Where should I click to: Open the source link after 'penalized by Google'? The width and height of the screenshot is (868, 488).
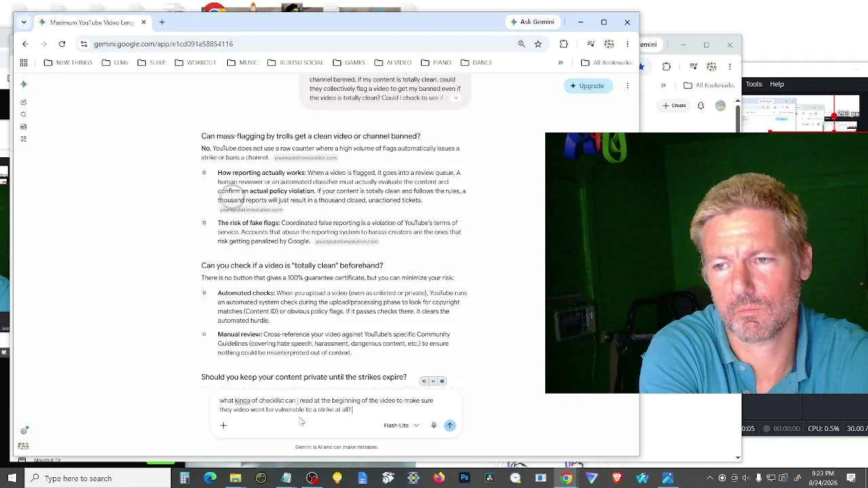(347, 242)
